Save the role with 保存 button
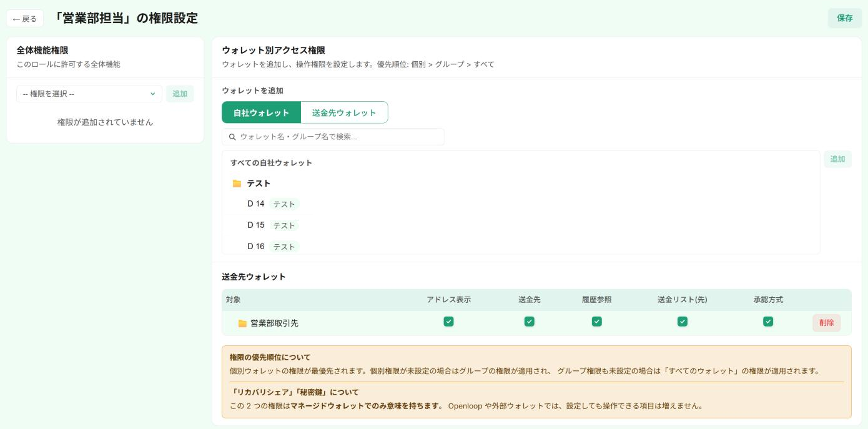This screenshot has width=868, height=429. click(x=844, y=18)
